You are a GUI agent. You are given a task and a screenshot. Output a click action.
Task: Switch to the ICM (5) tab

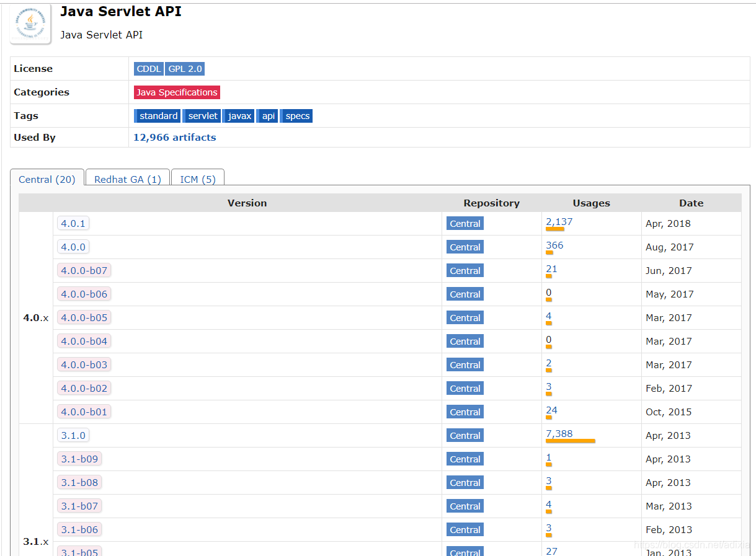[198, 179]
